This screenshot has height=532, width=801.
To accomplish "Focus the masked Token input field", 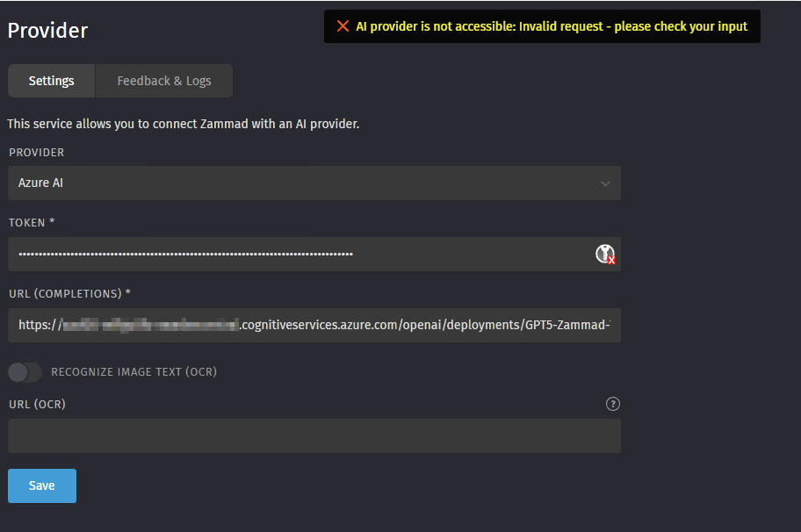I will [x=299, y=255].
